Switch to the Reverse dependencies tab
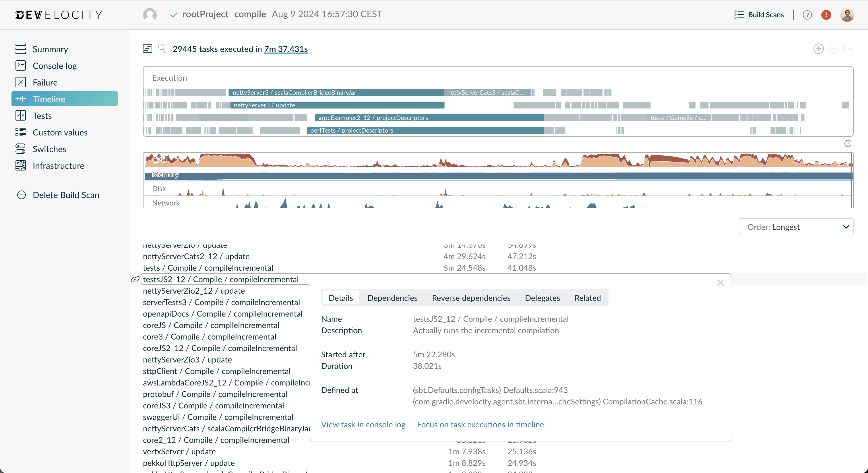 pyautogui.click(x=471, y=298)
